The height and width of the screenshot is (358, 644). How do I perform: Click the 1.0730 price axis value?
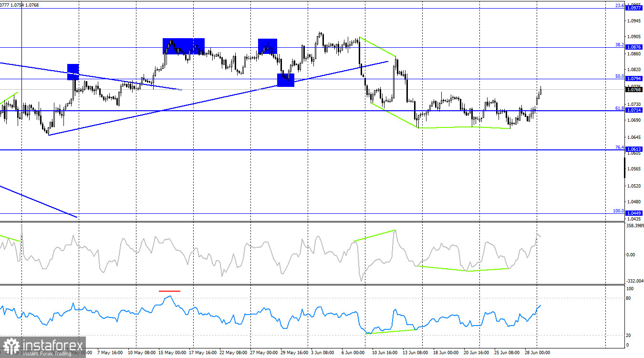pos(634,104)
